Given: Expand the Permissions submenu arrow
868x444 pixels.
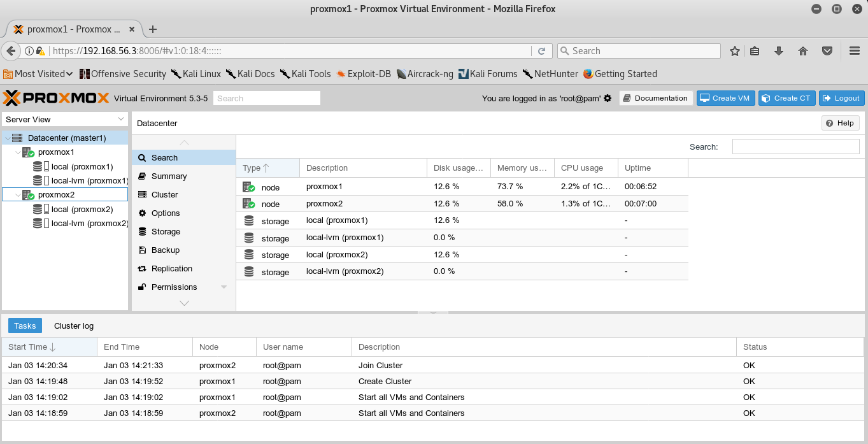Looking at the screenshot, I should click(x=224, y=287).
